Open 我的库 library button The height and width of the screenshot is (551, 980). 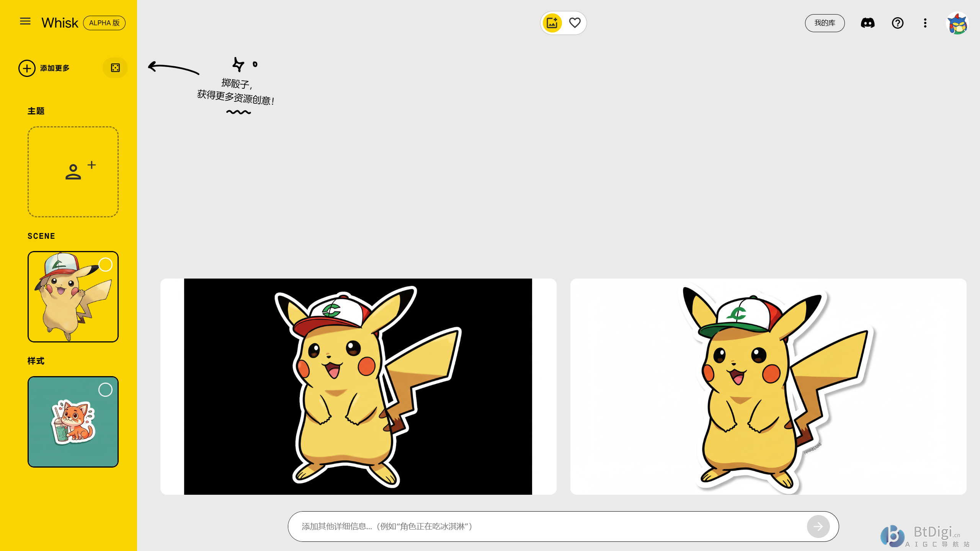825,23
